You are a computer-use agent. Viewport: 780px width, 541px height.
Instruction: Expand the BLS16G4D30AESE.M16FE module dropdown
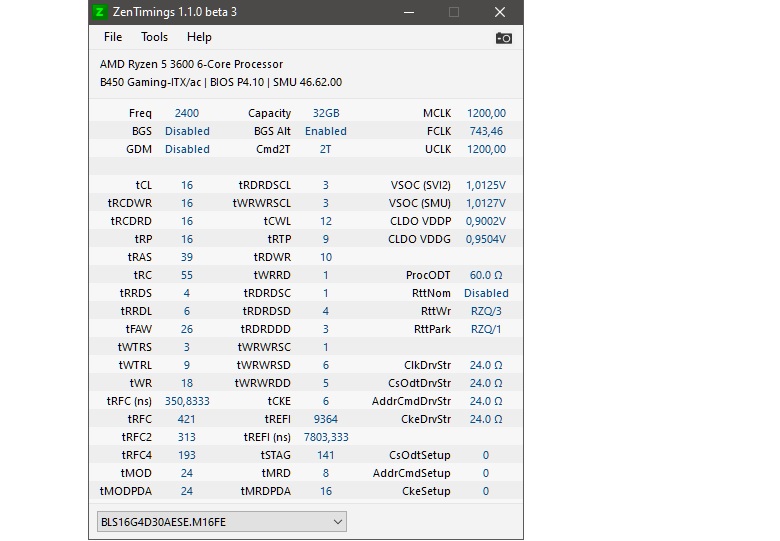[x=222, y=522]
